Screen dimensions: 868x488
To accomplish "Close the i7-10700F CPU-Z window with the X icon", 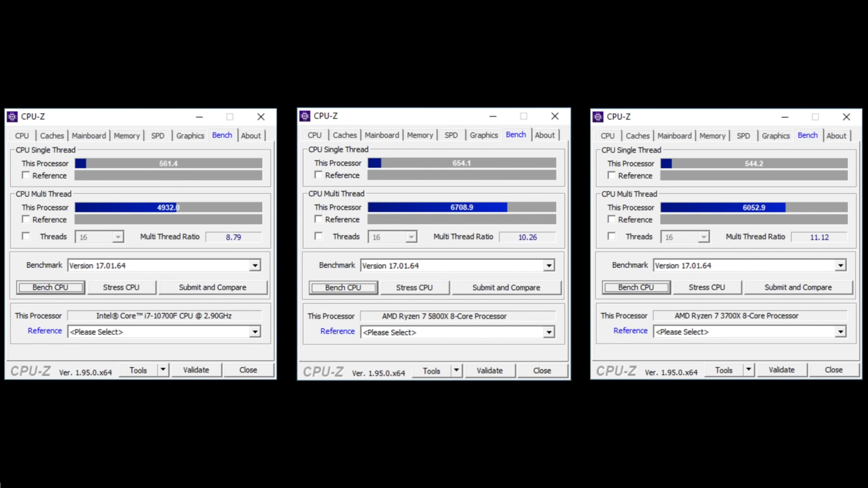I will pyautogui.click(x=261, y=117).
